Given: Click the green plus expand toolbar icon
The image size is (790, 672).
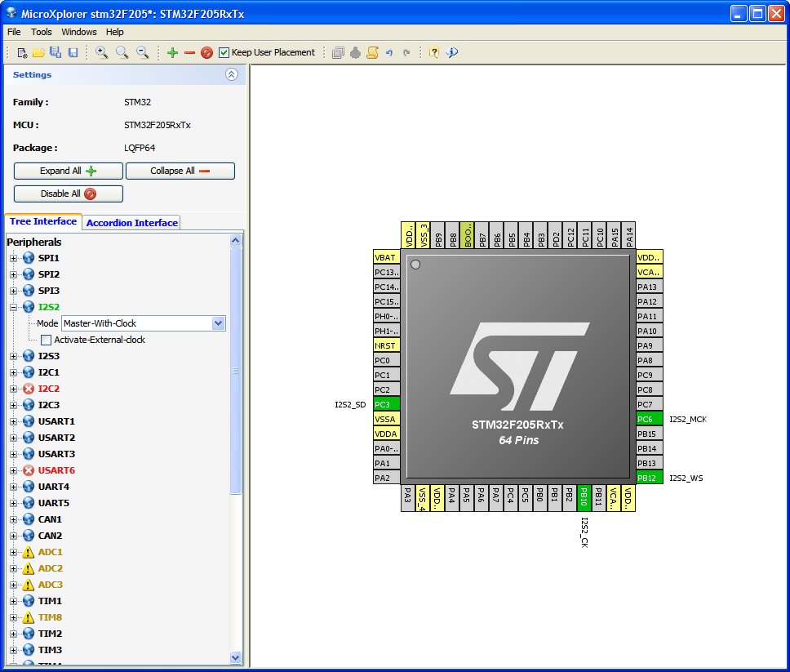Looking at the screenshot, I should (x=172, y=52).
